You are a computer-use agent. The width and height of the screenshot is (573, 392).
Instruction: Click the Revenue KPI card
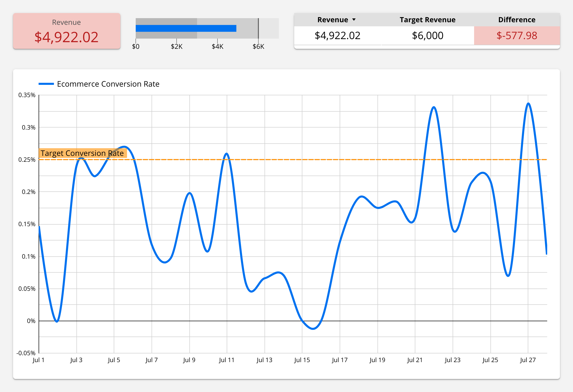(x=66, y=31)
